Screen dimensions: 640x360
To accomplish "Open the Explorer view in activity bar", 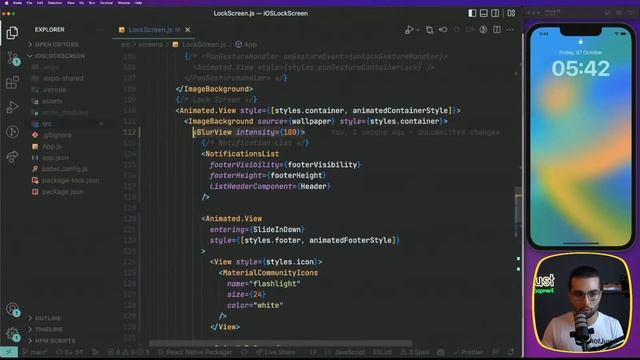I will point(12,33).
